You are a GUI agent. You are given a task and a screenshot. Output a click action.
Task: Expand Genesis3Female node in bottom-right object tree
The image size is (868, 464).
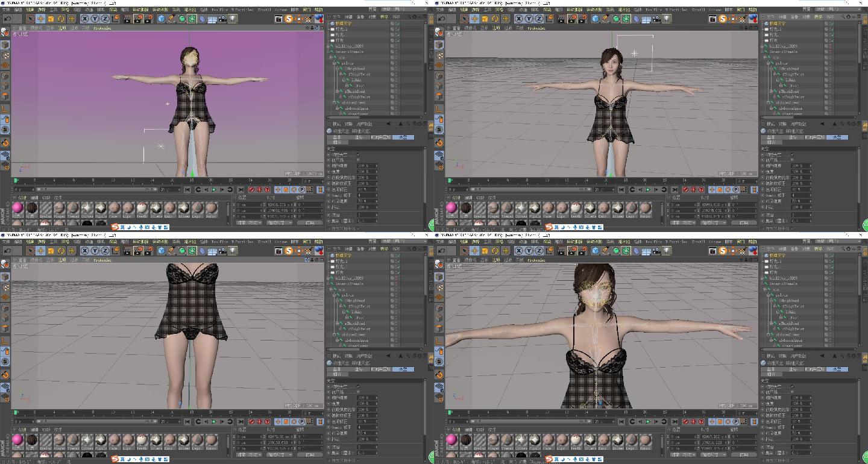[x=762, y=284]
